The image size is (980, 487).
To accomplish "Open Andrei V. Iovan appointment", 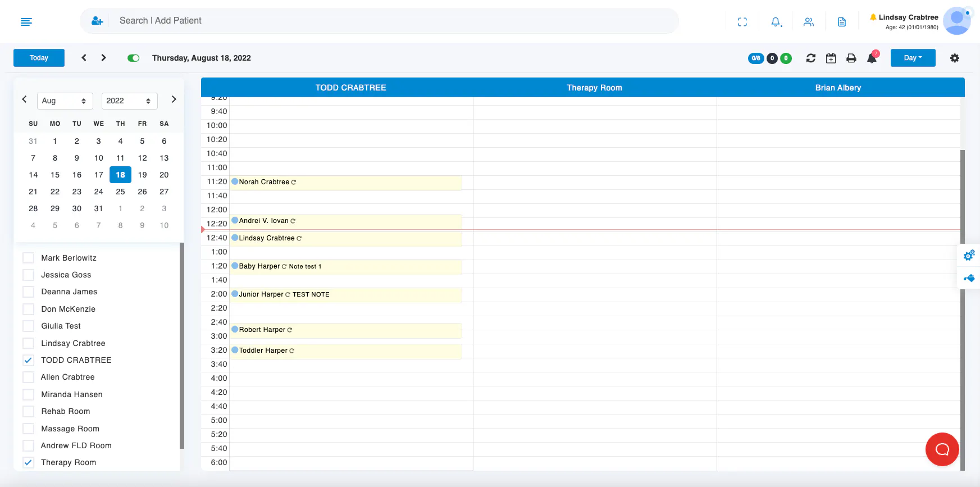I will coord(346,222).
